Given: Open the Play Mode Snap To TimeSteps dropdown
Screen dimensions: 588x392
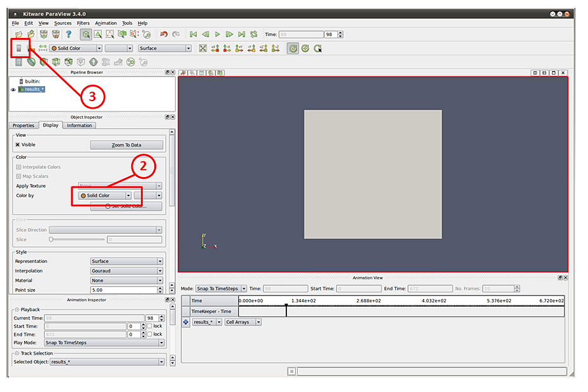Looking at the screenshot, I should pyautogui.click(x=104, y=343).
